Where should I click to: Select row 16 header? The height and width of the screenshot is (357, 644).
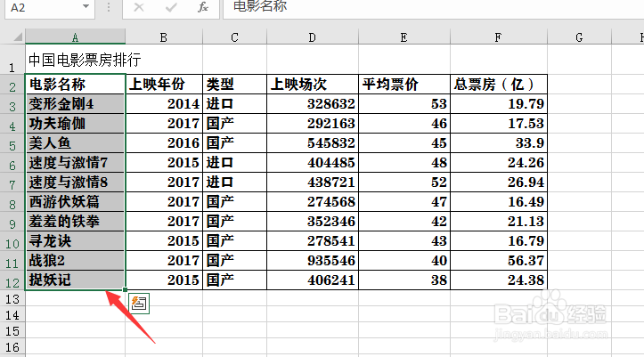pyautogui.click(x=12, y=347)
